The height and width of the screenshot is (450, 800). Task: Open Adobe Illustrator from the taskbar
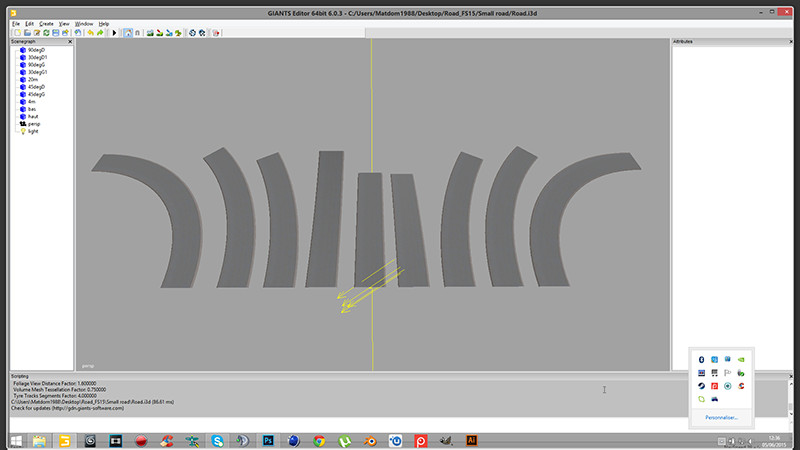tap(473, 440)
